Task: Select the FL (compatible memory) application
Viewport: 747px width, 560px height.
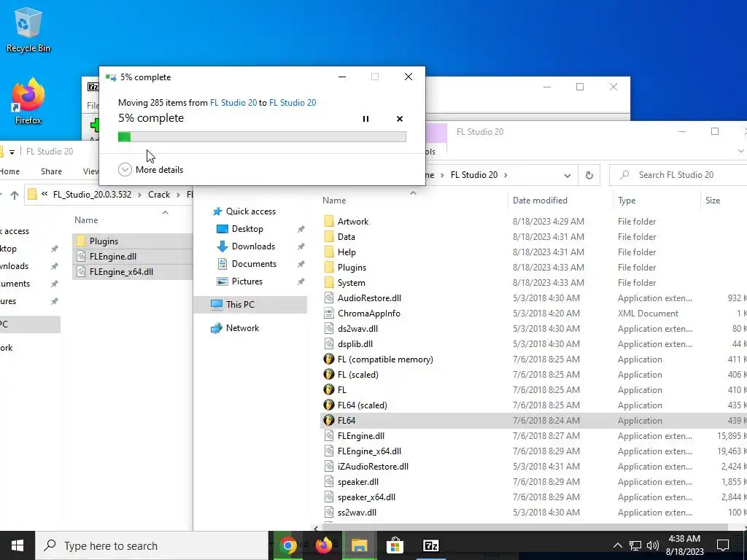Action: point(385,359)
